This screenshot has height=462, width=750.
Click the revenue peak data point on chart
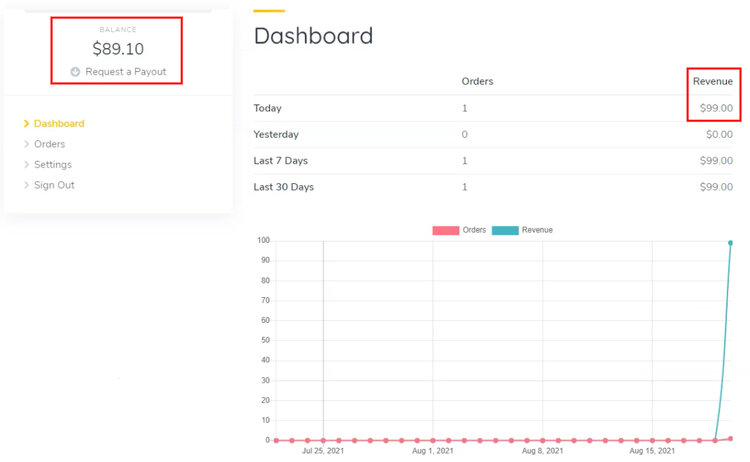730,243
